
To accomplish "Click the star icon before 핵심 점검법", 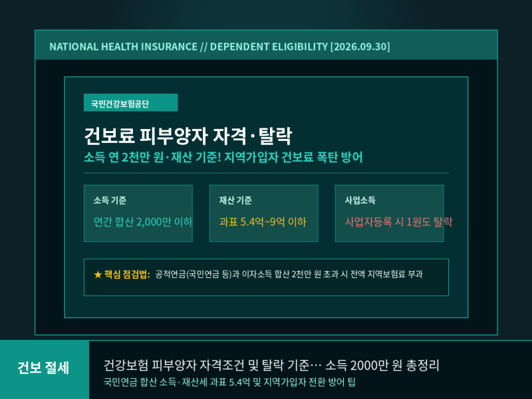I will coord(98,274).
